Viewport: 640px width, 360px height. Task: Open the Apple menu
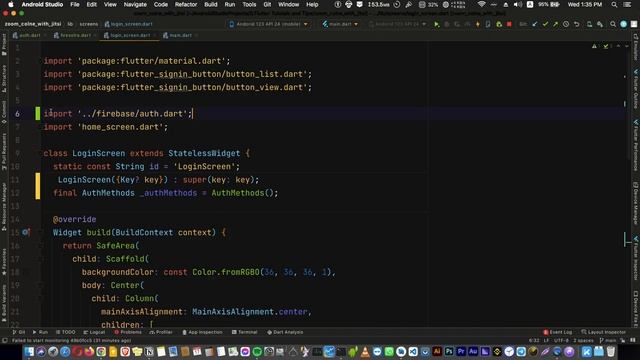11,4
